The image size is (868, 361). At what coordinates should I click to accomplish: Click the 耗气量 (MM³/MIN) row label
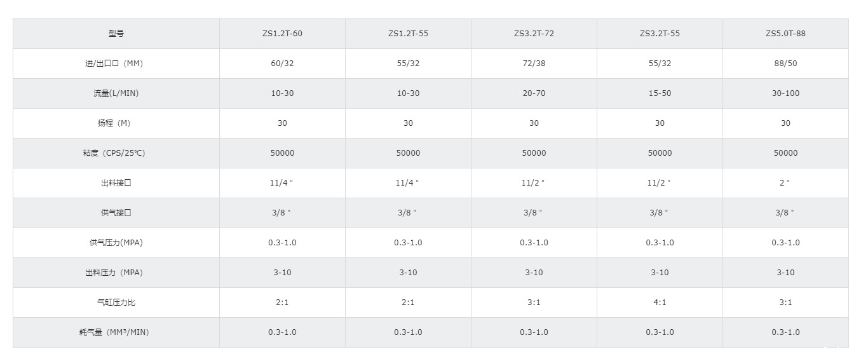tap(116, 332)
